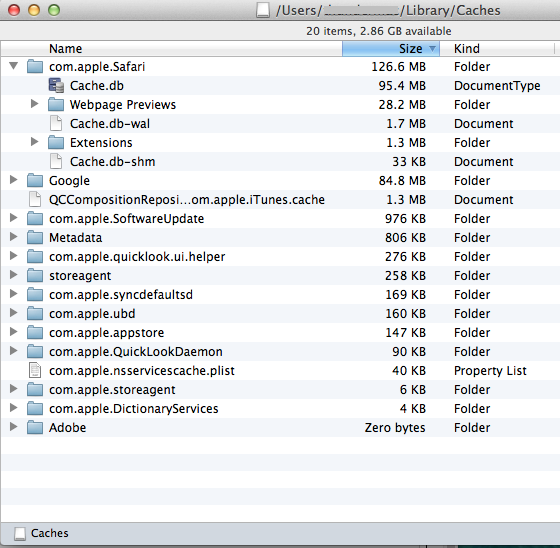Select the com.apple.nsservicescache.plist file name

pos(142,371)
